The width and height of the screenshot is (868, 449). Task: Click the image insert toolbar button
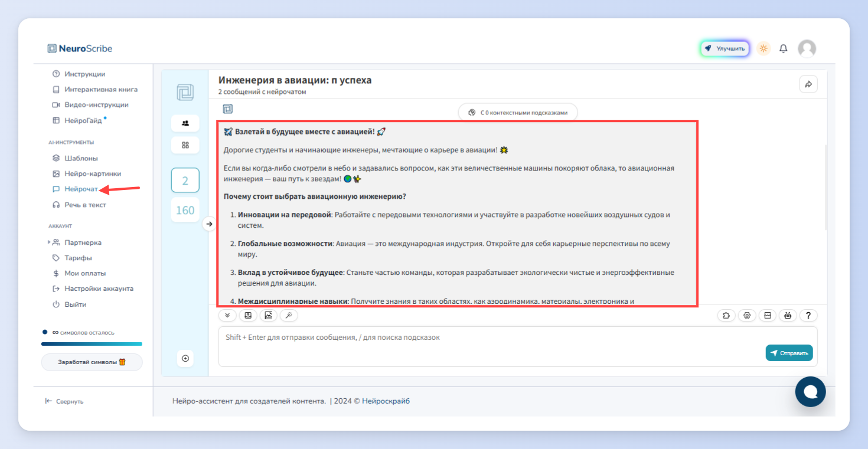[268, 316]
